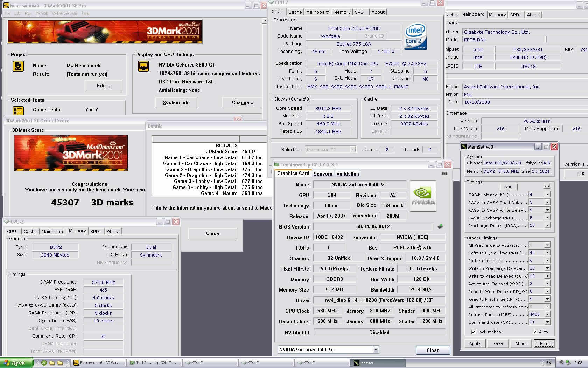Open Online Services menu in 3DMark
588x368 pixels.
point(65,13)
